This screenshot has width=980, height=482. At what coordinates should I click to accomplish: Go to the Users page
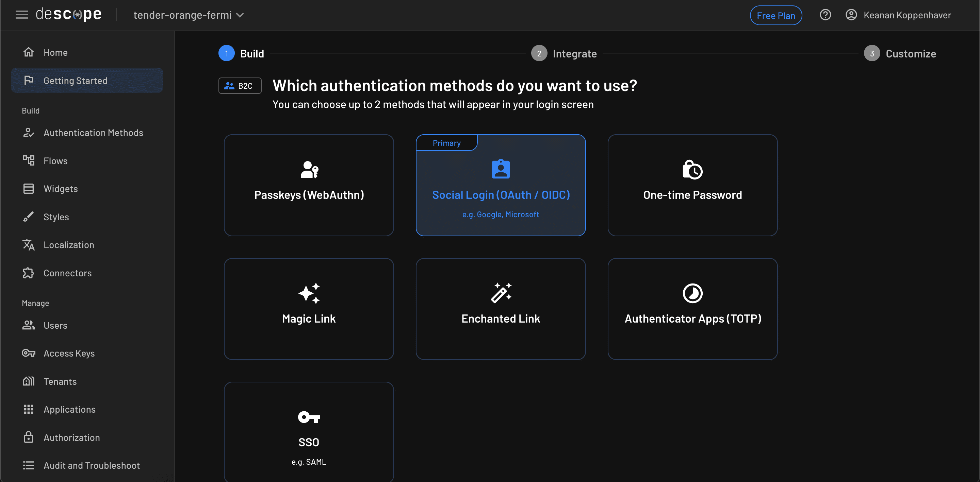(x=55, y=325)
